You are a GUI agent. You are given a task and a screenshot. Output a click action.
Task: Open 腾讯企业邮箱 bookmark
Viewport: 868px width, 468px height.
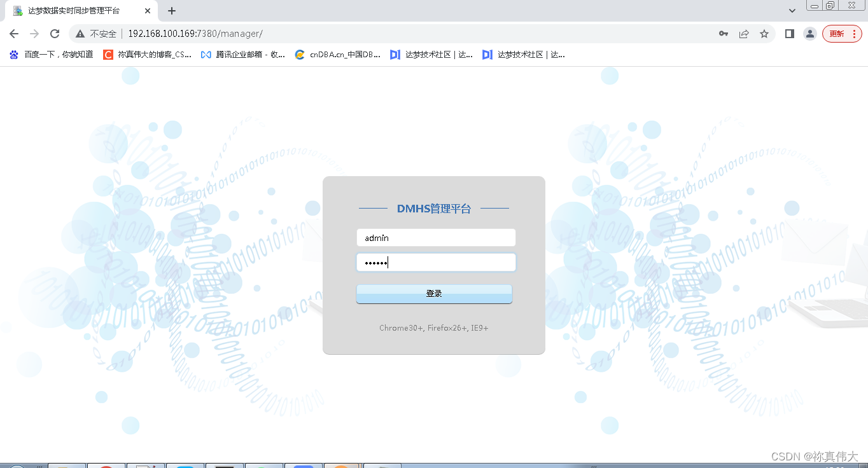coord(242,55)
